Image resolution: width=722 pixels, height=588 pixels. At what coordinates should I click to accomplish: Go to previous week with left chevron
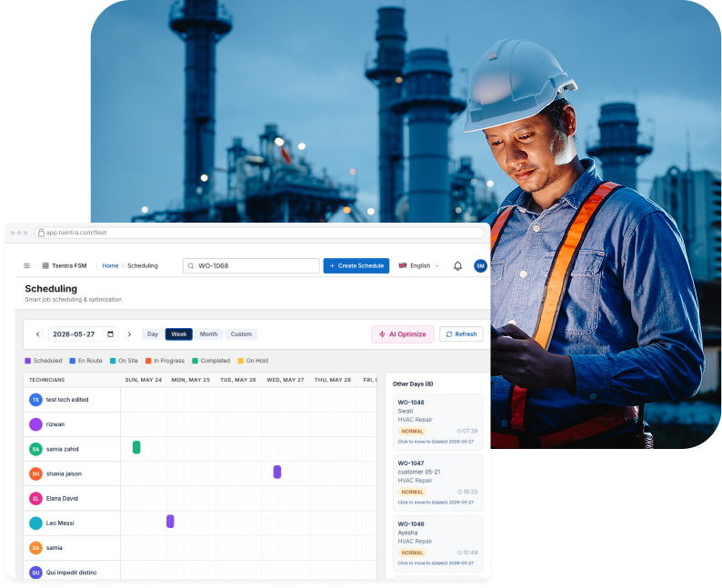38,334
